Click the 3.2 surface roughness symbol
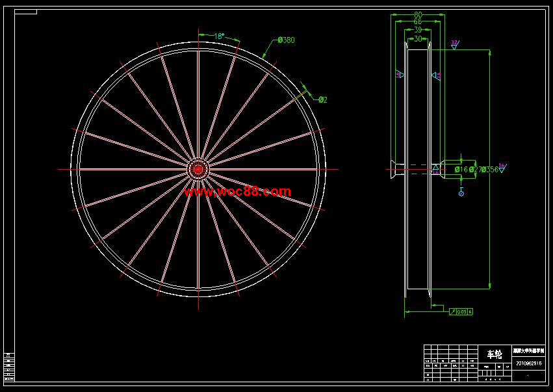The height and width of the screenshot is (392, 553). [x=455, y=44]
